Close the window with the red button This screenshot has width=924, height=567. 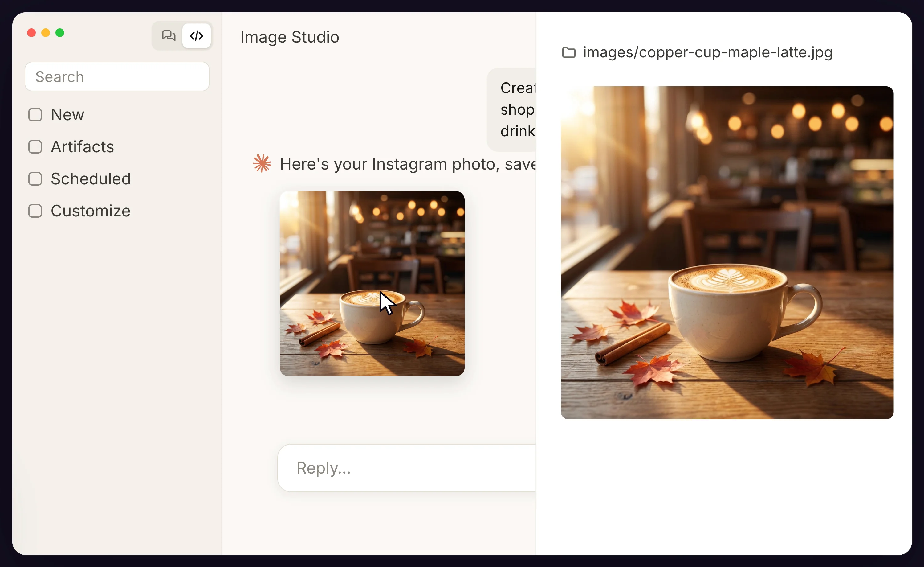(31, 33)
